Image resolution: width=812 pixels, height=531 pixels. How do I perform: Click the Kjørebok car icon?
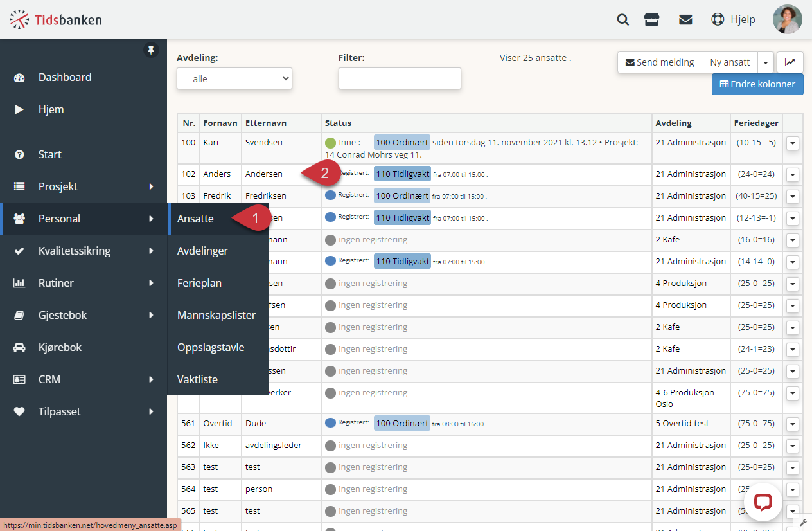19,347
